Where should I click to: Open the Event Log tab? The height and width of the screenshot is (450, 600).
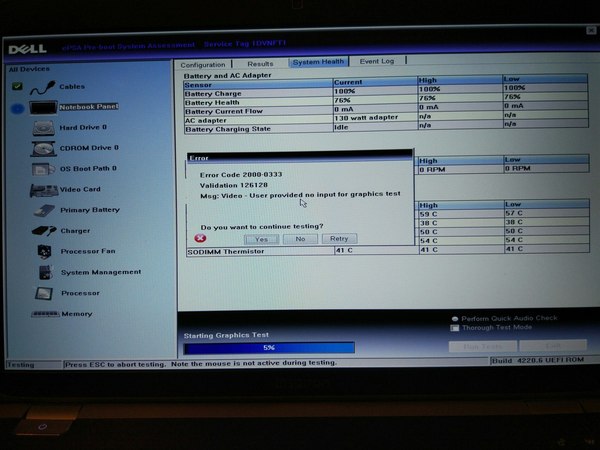[x=377, y=61]
